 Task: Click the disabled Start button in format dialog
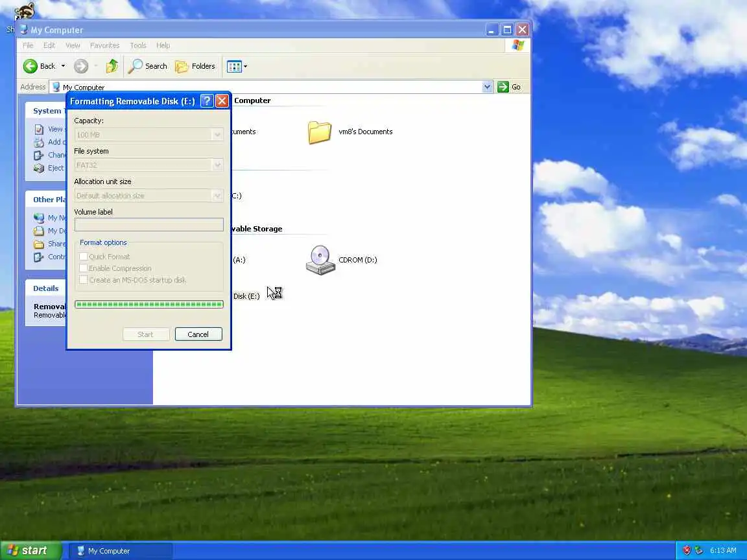pyautogui.click(x=145, y=334)
